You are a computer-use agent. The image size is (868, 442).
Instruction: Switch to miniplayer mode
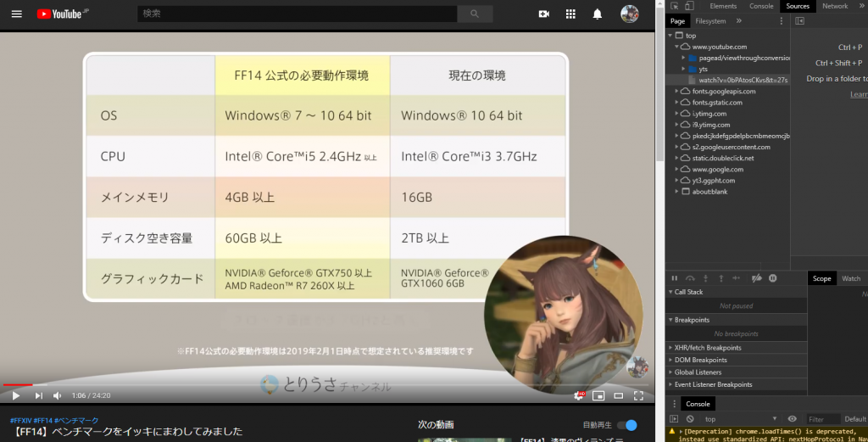(x=598, y=395)
